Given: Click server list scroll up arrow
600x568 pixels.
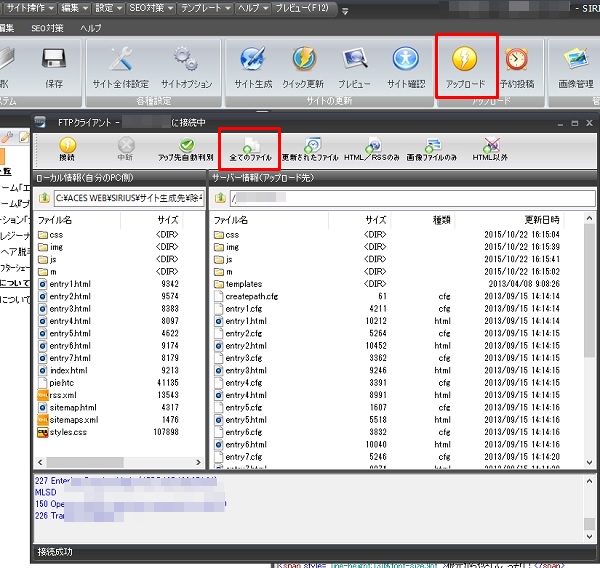Looking at the screenshot, I should (590, 219).
